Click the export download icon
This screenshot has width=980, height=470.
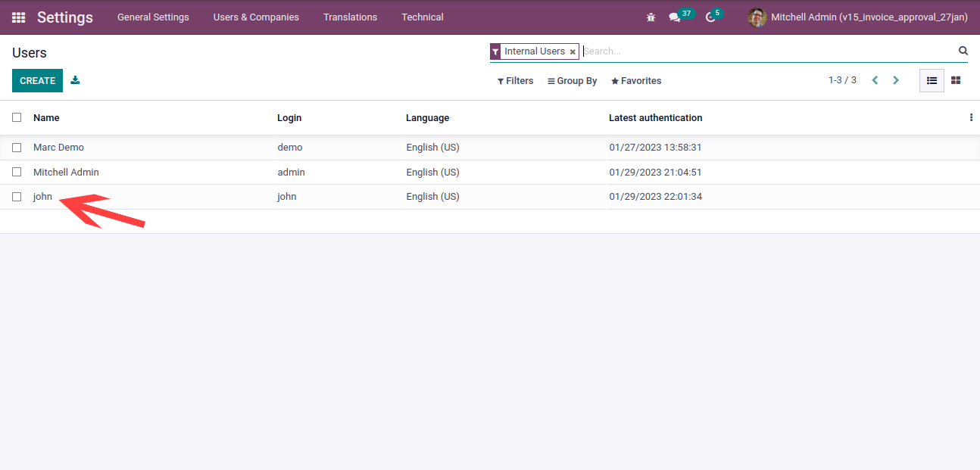[x=75, y=80]
